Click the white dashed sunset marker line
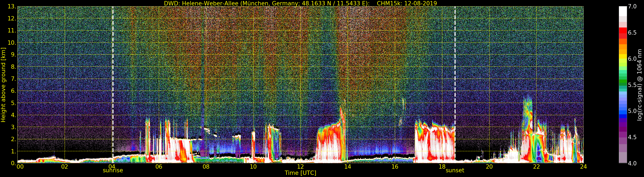This screenshot has height=177, width=644. (455, 75)
